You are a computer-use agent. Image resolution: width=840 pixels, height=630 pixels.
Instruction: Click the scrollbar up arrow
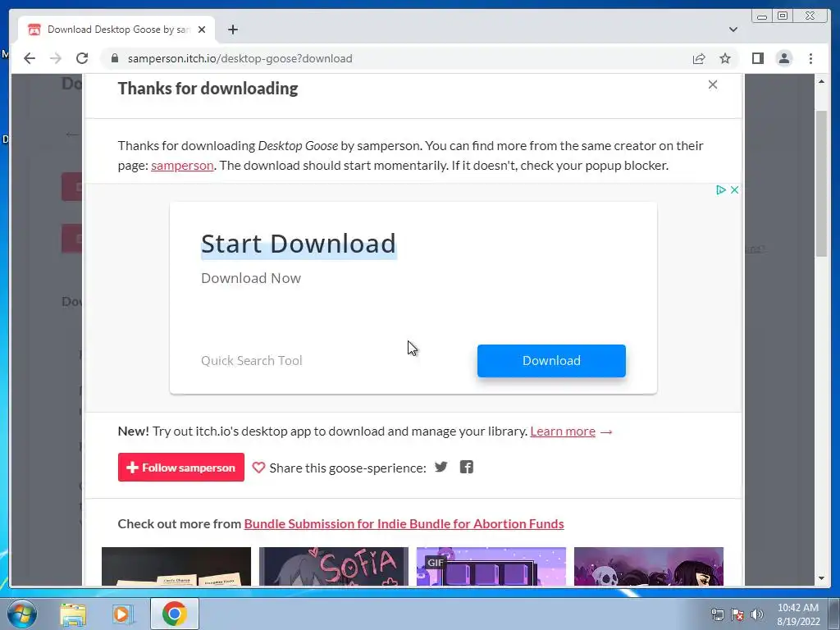pyautogui.click(x=821, y=81)
